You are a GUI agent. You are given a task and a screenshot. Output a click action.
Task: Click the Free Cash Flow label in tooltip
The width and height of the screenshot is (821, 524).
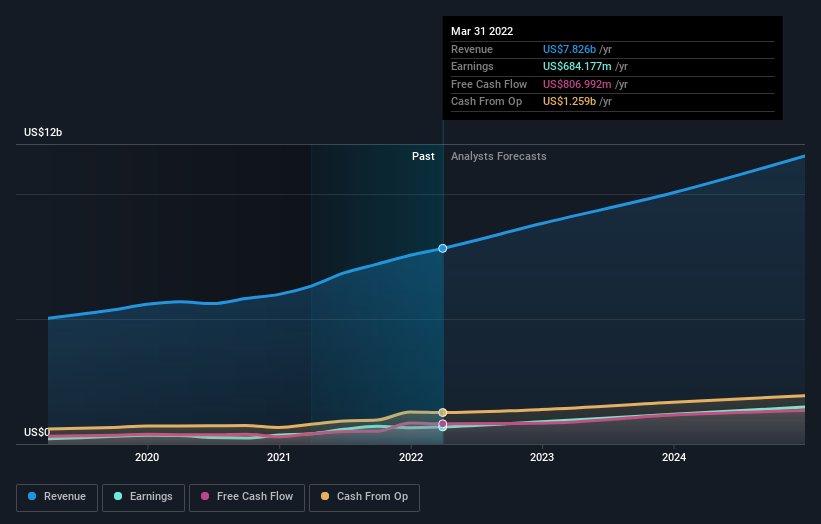pyautogui.click(x=489, y=84)
